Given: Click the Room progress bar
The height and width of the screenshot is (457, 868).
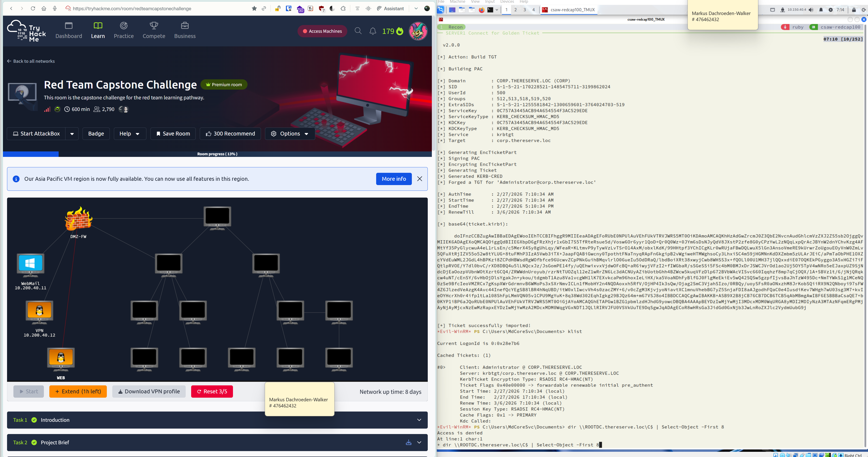Looking at the screenshot, I should (x=217, y=154).
